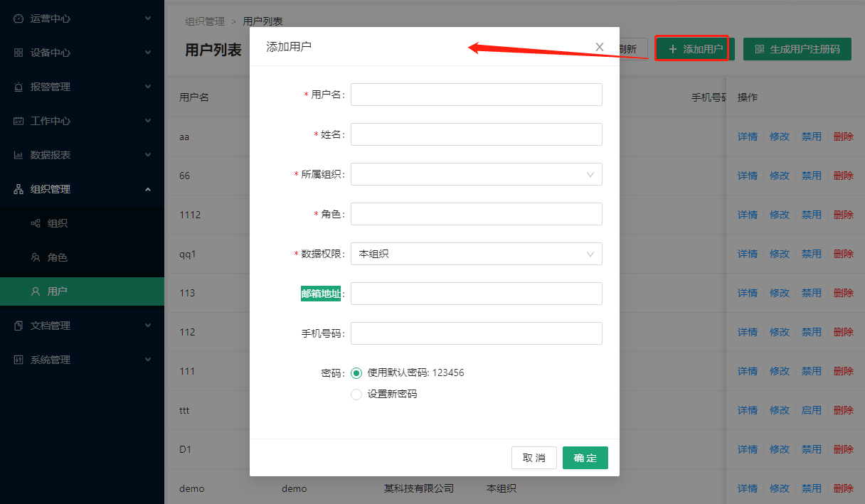
Task: Click the 用户名 input field
Action: coord(476,95)
